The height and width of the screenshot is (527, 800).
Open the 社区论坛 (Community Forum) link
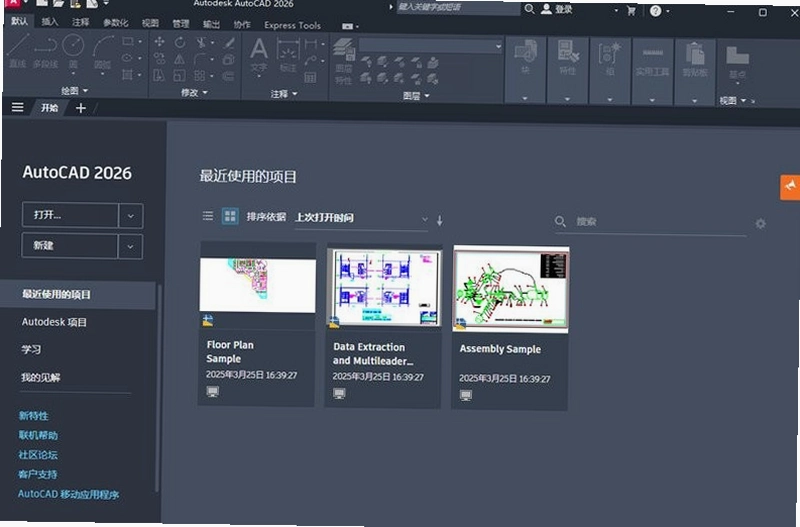click(38, 455)
